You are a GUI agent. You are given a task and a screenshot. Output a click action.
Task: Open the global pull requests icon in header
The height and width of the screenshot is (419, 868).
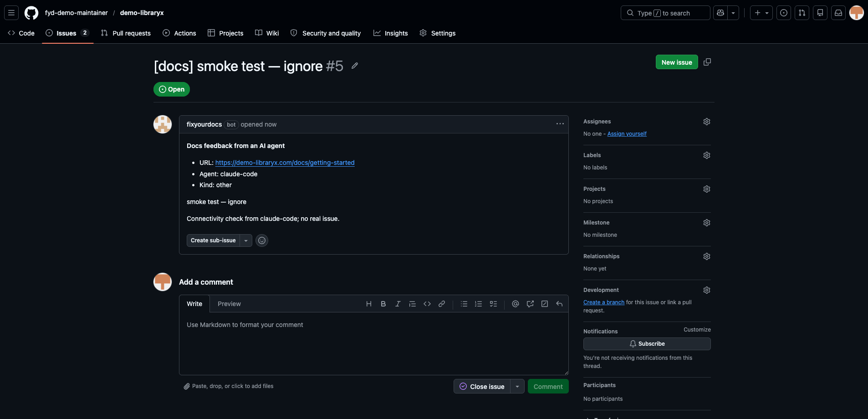(x=802, y=13)
